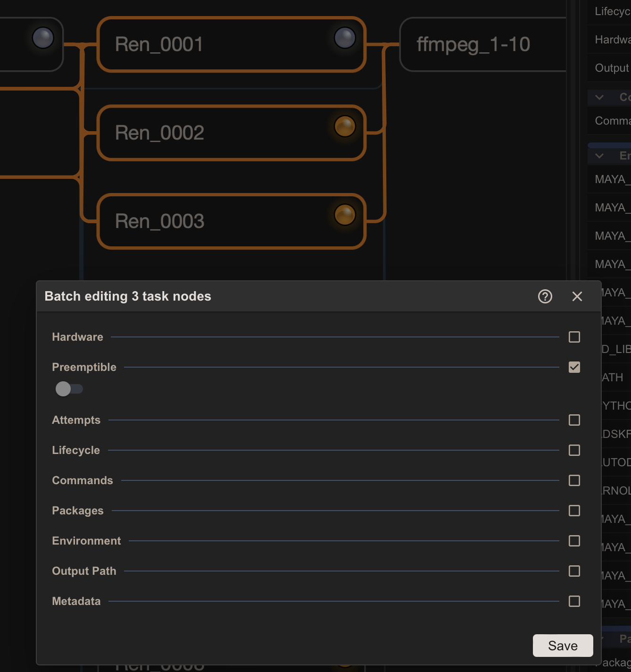Toggle the Preemptible switch on
Image resolution: width=631 pixels, height=672 pixels.
[x=69, y=389]
